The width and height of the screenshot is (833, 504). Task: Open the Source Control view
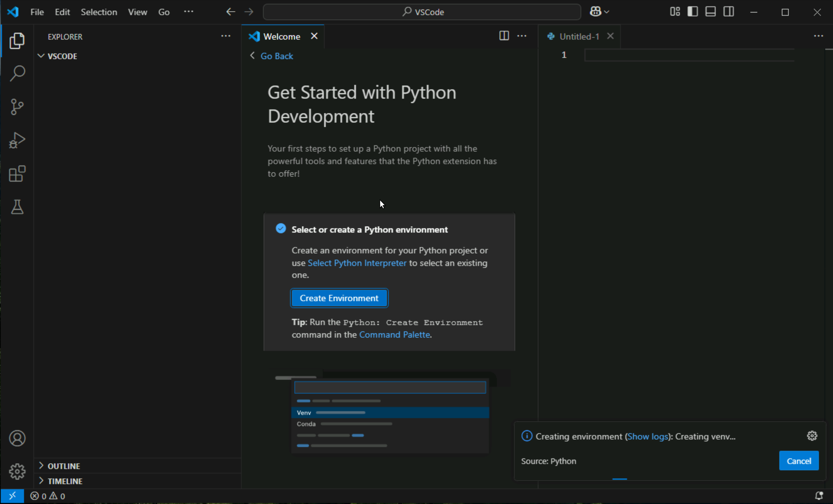pos(17,107)
